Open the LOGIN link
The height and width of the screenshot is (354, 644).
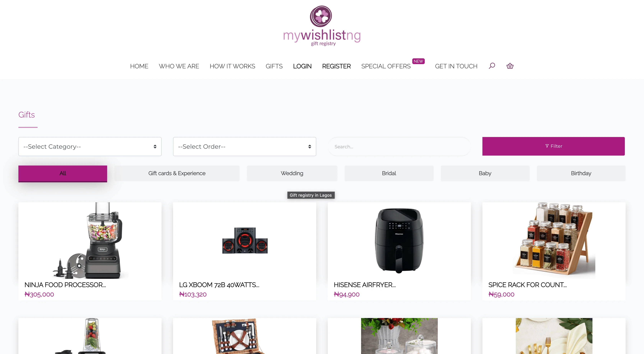point(302,66)
